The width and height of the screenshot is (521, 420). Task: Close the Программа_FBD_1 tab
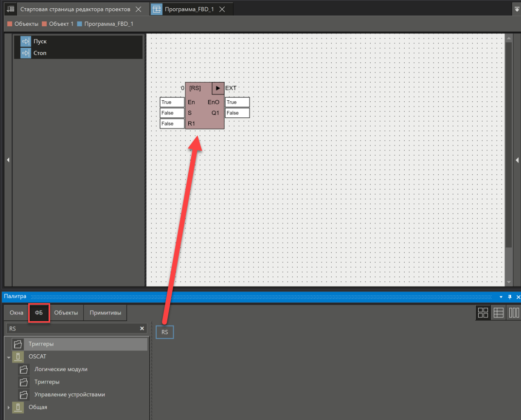222,9
